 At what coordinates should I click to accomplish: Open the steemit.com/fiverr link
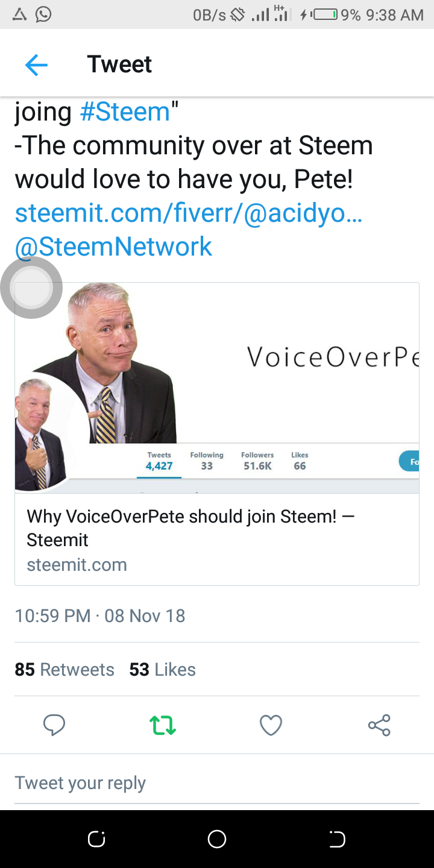(x=189, y=213)
